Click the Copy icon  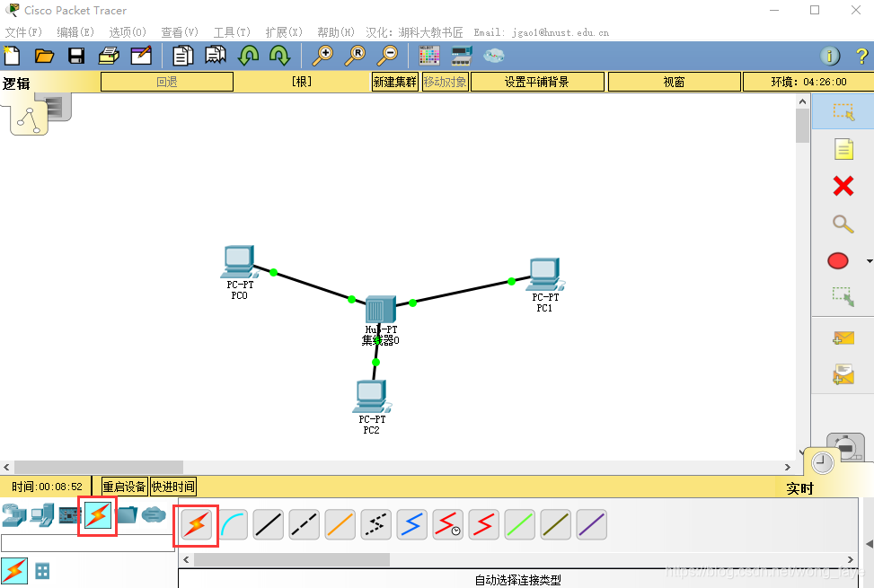click(x=183, y=56)
